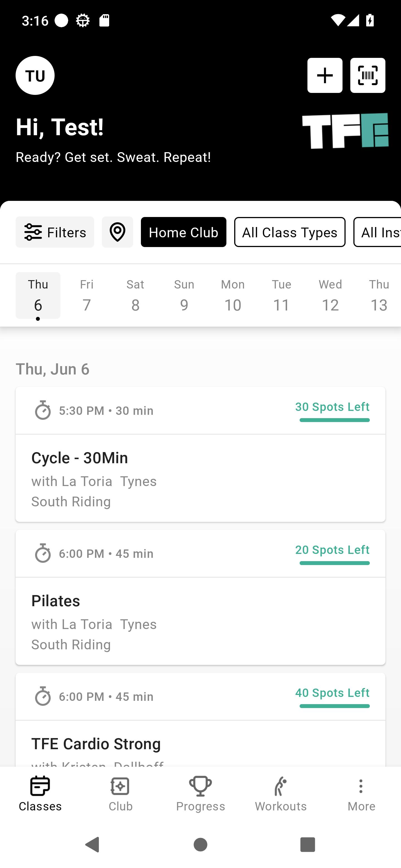
Task: Open the Progress trophy tab
Action: coord(201,793)
